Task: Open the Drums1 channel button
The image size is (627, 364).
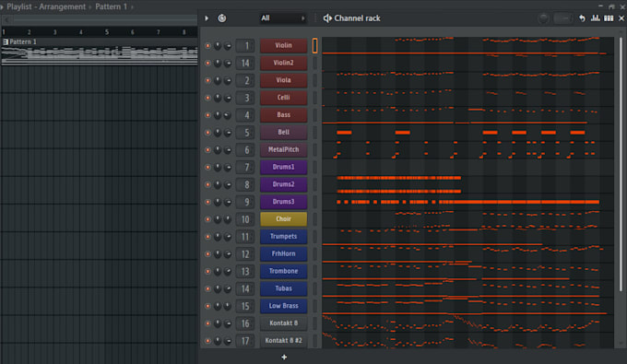Action: pyautogui.click(x=283, y=167)
